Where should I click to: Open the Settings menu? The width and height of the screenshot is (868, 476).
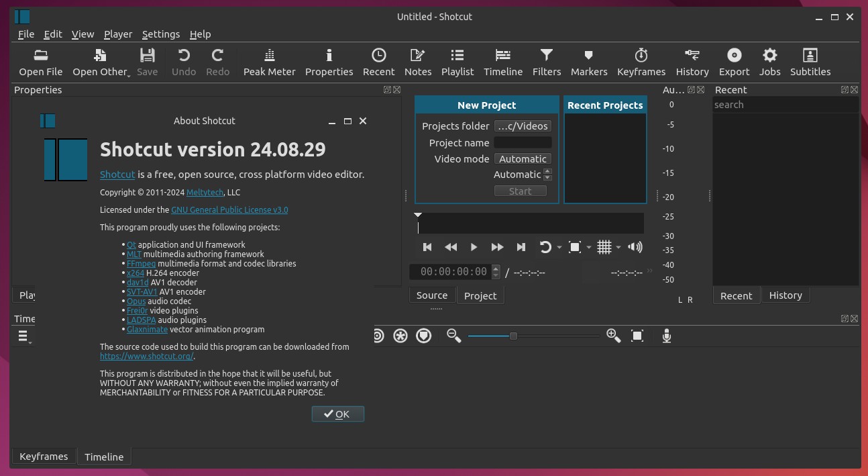click(161, 34)
